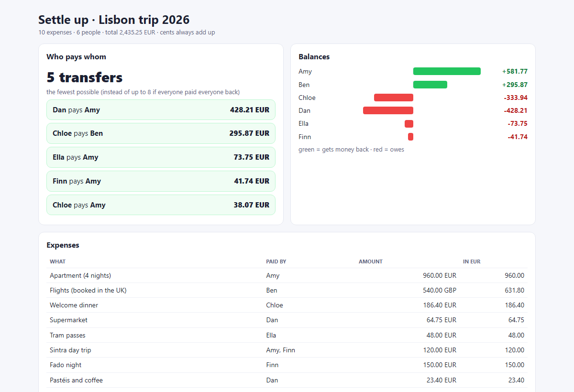The height and width of the screenshot is (392, 574).
Task: Select the Tram passes expense
Action: [287, 335]
